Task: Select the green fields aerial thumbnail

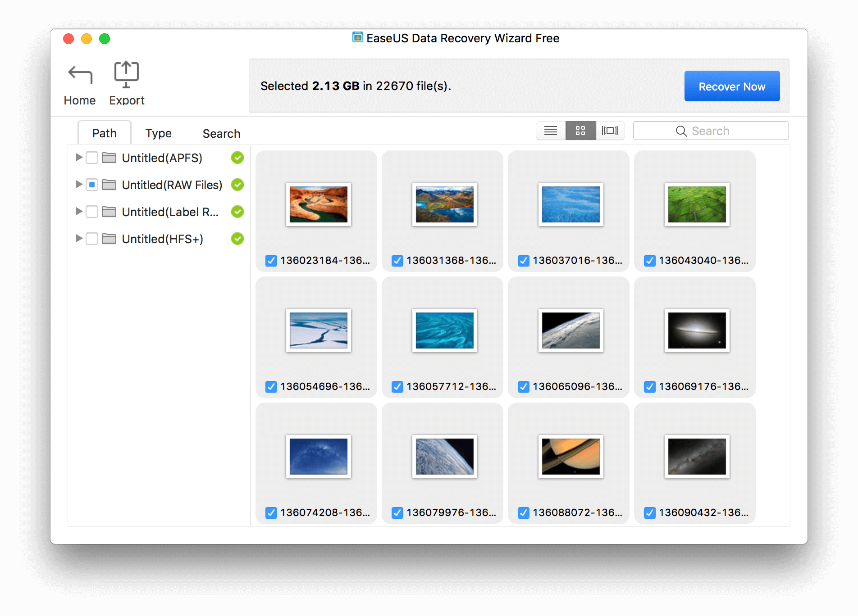Action: click(697, 204)
